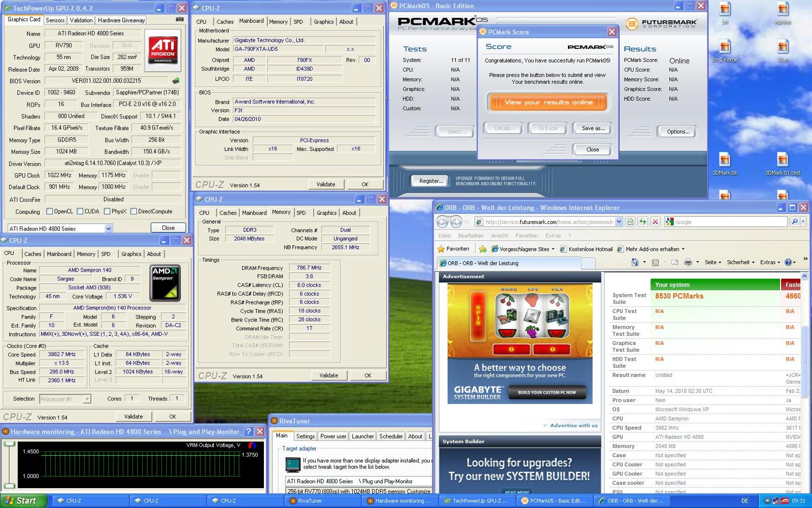The image size is (812, 508).
Task: Open the GPU selection dropdown in GPU-Z
Action: click(x=108, y=229)
